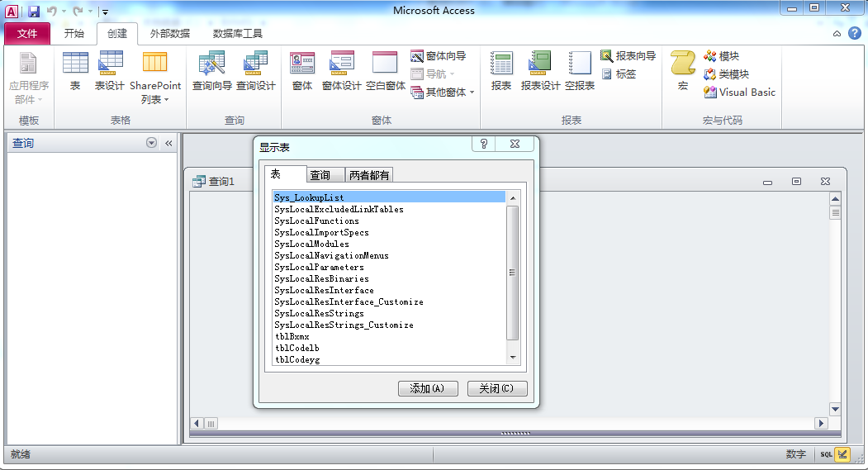Viewport: 868px width, 470px height.
Task: Select the 表 tab in 显示表 dialog
Action: (285, 174)
